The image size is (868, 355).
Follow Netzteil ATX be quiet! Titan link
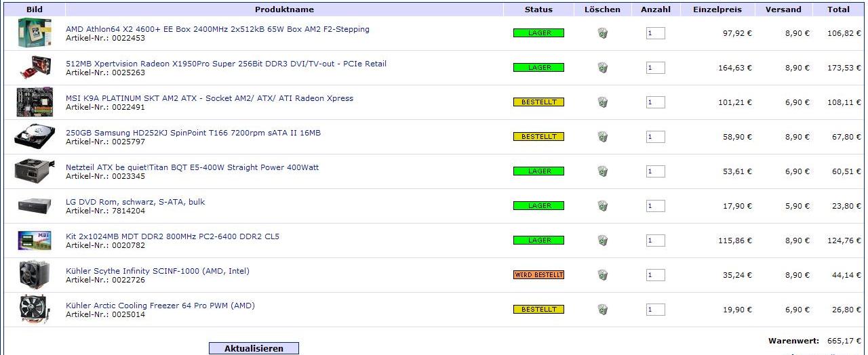click(x=192, y=167)
